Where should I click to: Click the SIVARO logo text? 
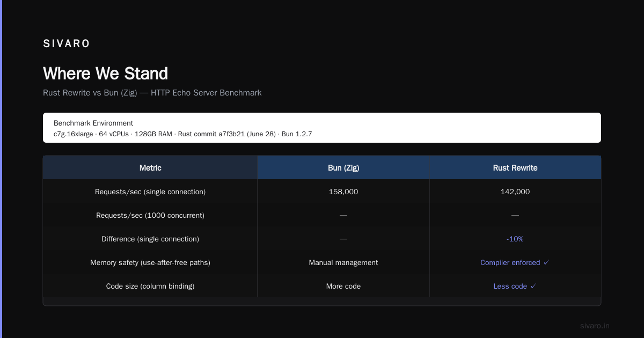67,44
